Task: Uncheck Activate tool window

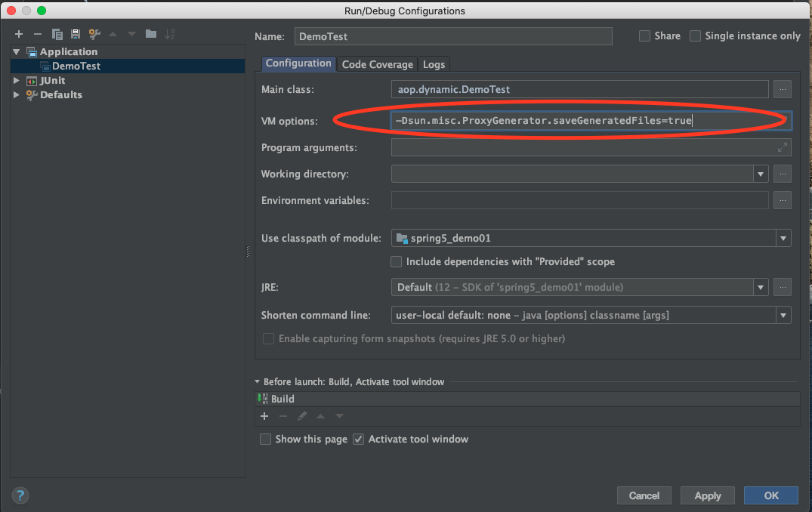Action: pyautogui.click(x=358, y=439)
